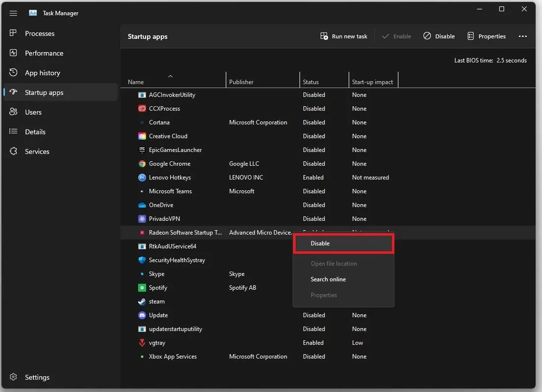Image resolution: width=542 pixels, height=392 pixels.
Task: Open Task Manager Settings
Action: 60,377
